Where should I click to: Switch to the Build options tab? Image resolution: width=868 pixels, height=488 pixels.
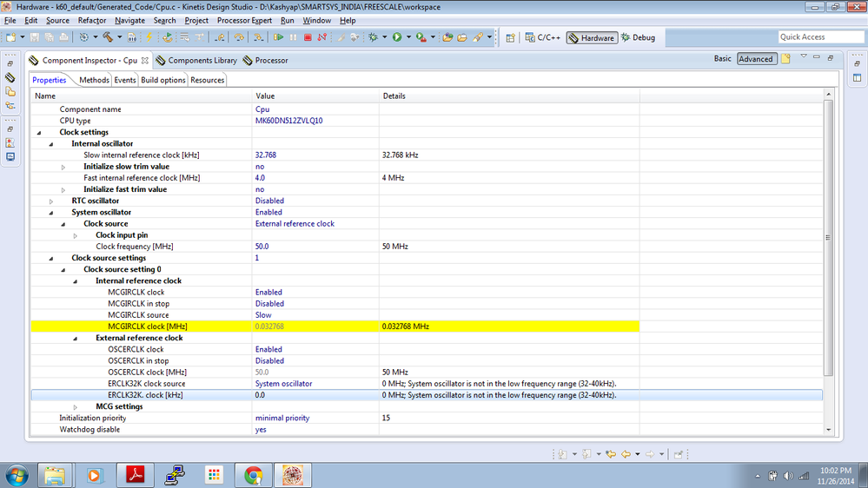162,80
